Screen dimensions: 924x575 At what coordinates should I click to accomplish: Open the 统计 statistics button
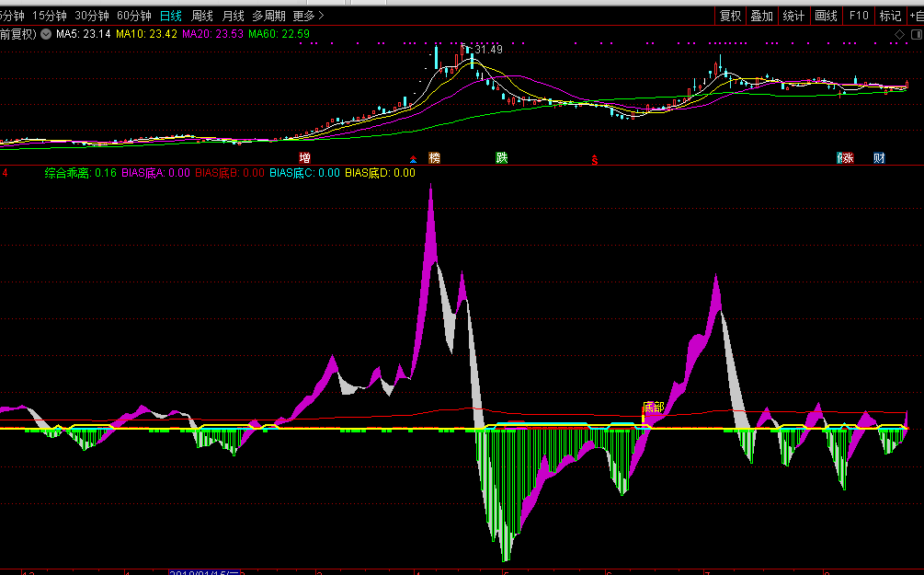793,16
